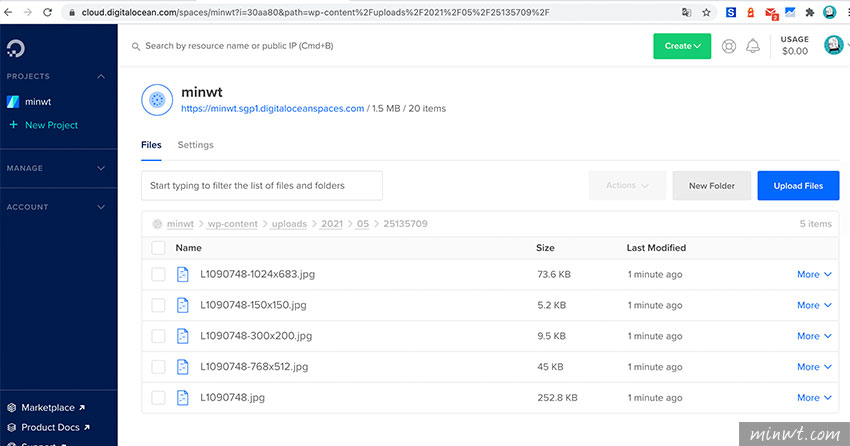The image size is (850, 446).
Task: Click the Product Docs icon in sidebar
Action: coord(11,428)
